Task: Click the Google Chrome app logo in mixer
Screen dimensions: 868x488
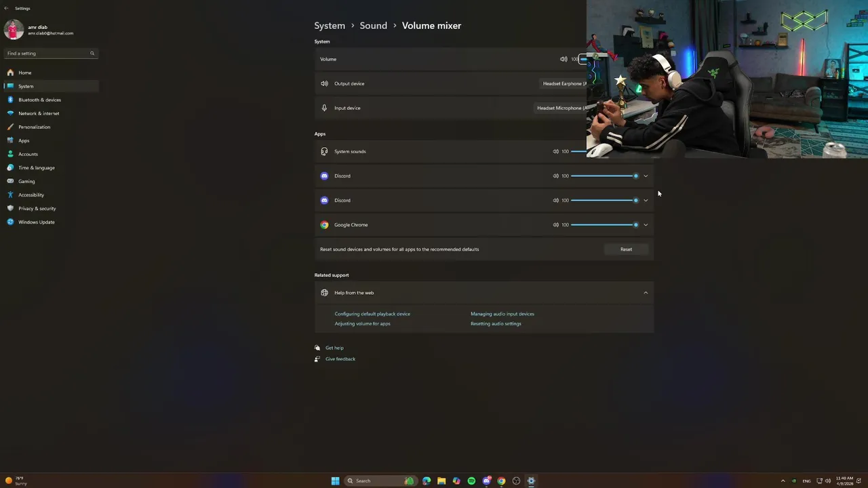Action: (324, 224)
